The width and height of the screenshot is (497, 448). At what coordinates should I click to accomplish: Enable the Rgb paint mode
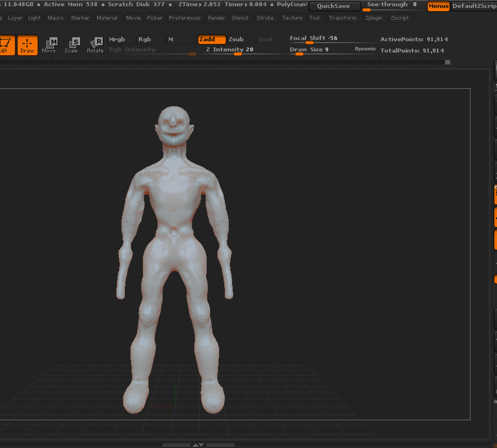coord(151,39)
